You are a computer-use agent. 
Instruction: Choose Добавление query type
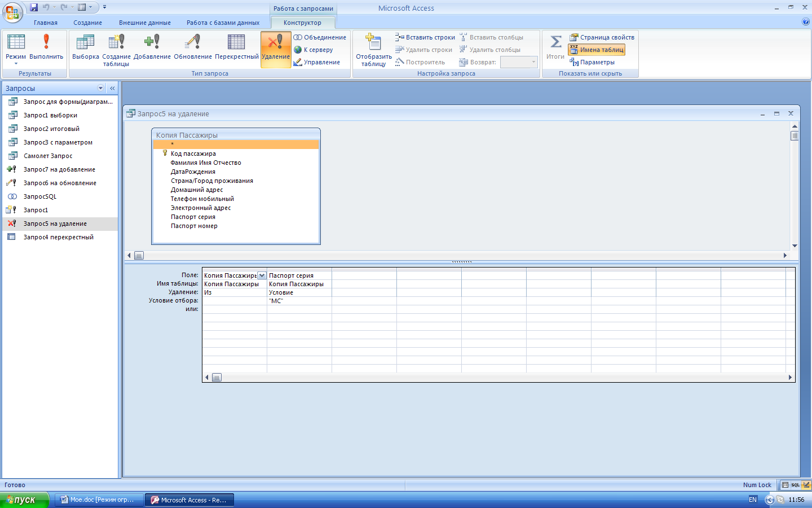tap(152, 47)
